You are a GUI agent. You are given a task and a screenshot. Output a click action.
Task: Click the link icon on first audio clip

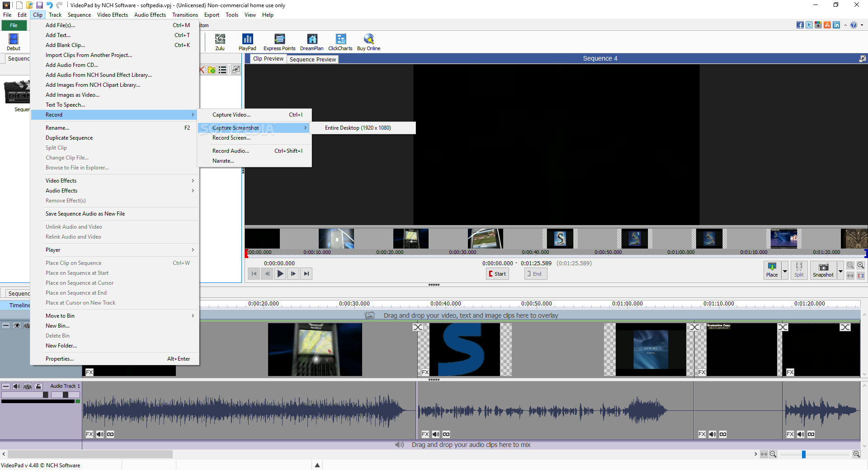point(110,434)
